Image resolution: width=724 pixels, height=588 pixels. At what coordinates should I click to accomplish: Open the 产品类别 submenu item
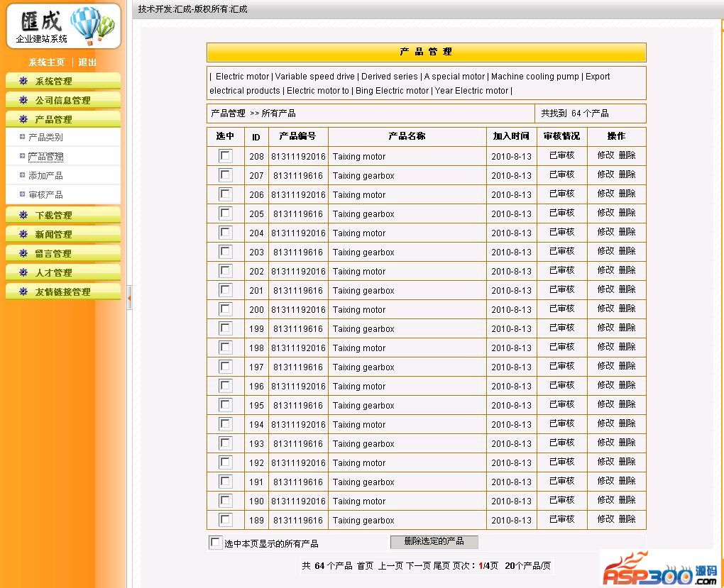pyautogui.click(x=45, y=137)
